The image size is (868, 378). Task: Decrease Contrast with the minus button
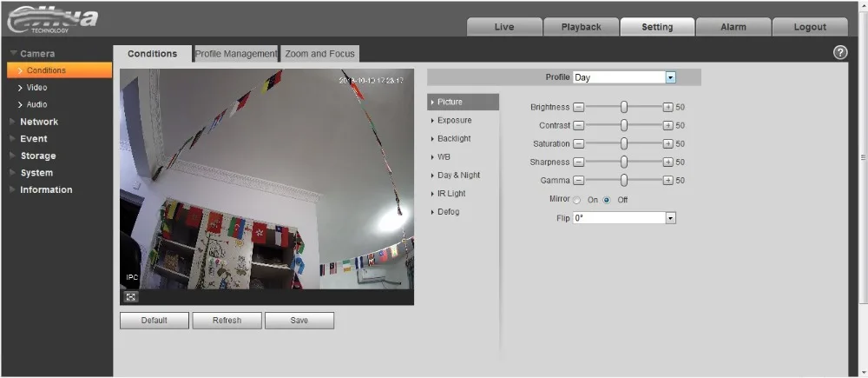point(578,125)
